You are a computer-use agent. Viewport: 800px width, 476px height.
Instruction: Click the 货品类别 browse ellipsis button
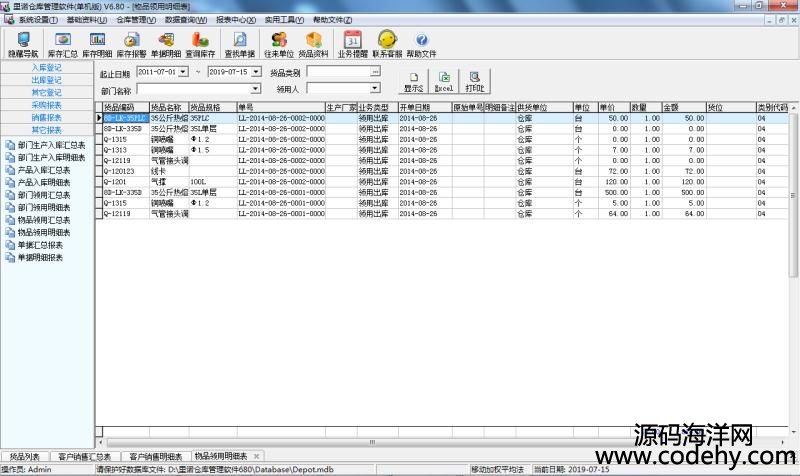pos(375,72)
